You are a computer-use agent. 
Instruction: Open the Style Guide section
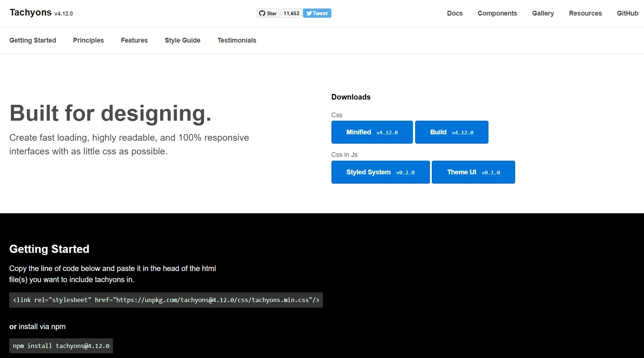tap(182, 40)
